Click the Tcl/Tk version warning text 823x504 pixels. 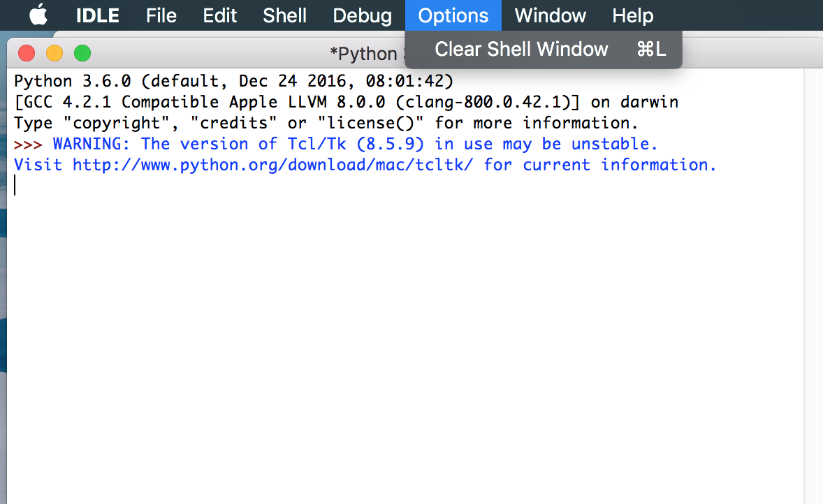point(349,144)
